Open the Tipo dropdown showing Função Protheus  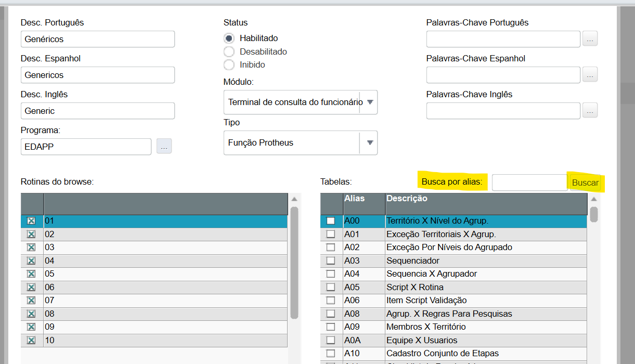[x=370, y=142]
